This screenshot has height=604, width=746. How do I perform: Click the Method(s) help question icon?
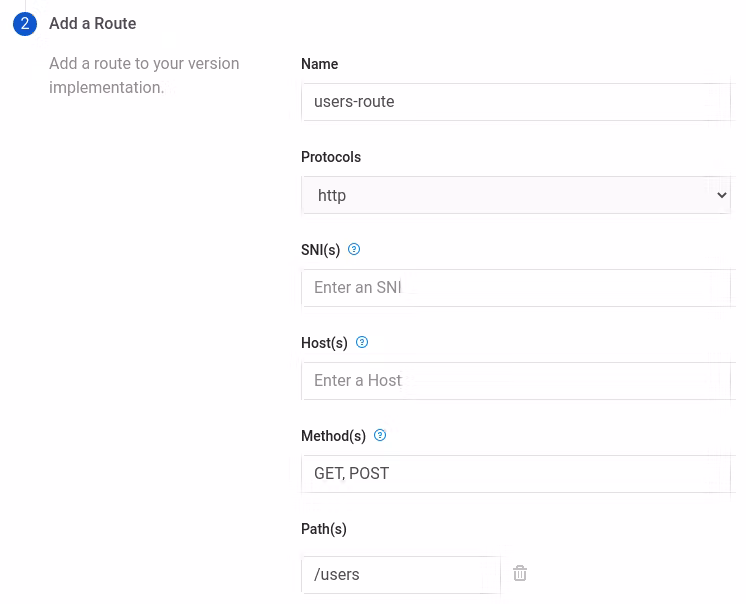(x=380, y=436)
